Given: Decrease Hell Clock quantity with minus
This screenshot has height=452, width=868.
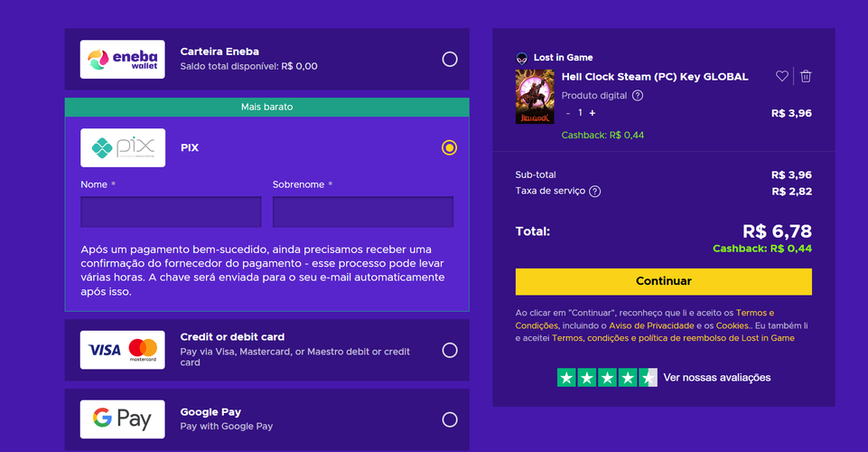Looking at the screenshot, I should click(568, 113).
